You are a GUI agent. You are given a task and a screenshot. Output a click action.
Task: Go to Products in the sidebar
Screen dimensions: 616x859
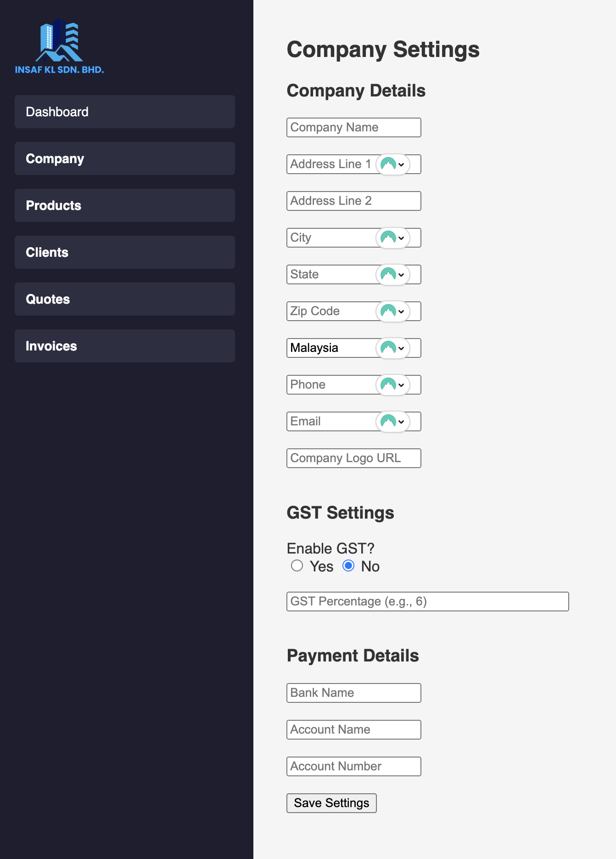[x=124, y=205]
